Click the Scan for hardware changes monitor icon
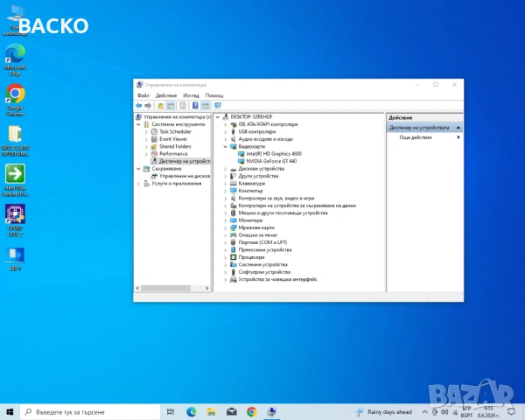The image size is (525, 420). click(218, 106)
